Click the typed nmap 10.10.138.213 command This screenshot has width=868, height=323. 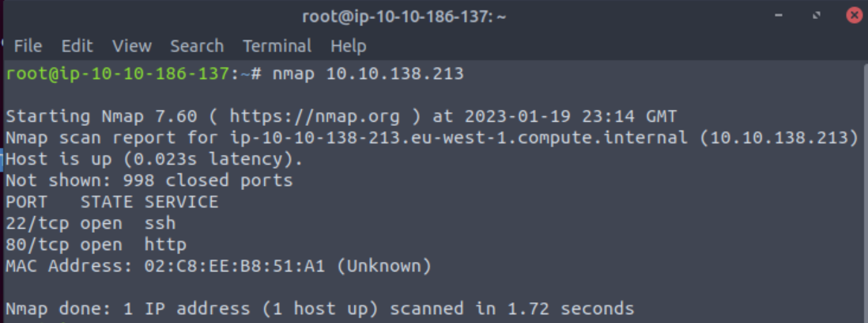[368, 74]
